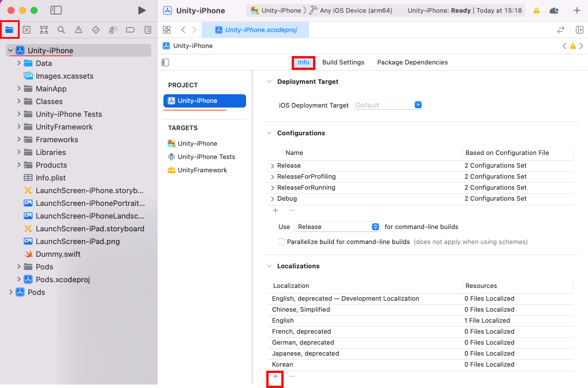Click the warning icon in the jump bar
The height and width of the screenshot is (388, 588).
572,46
